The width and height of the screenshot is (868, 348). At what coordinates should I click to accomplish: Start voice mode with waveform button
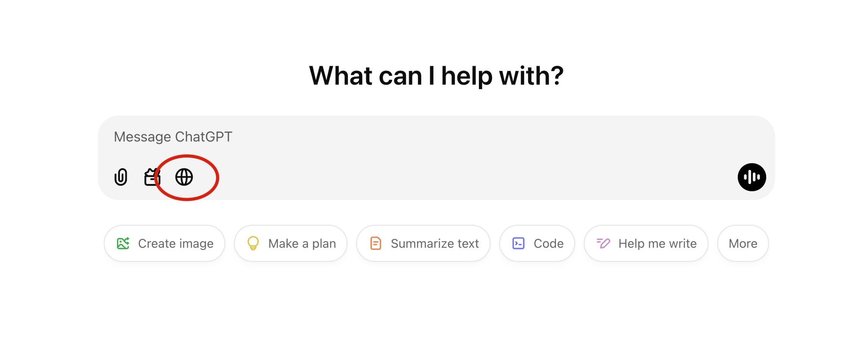pos(751,177)
